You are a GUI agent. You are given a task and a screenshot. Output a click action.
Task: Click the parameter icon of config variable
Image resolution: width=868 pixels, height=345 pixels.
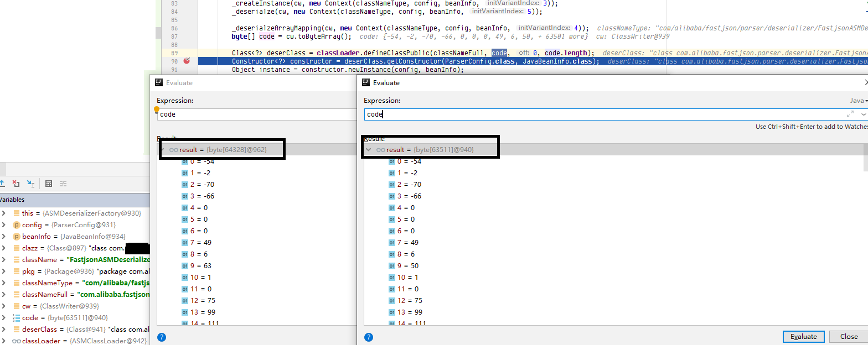pos(17,225)
